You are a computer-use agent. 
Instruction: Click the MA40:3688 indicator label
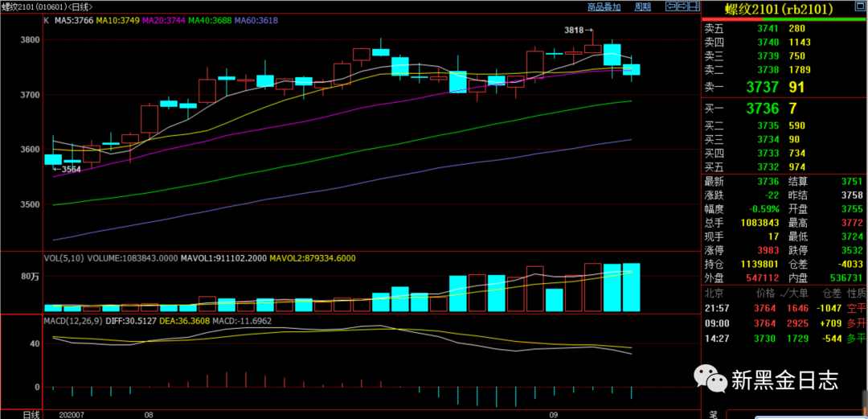210,20
